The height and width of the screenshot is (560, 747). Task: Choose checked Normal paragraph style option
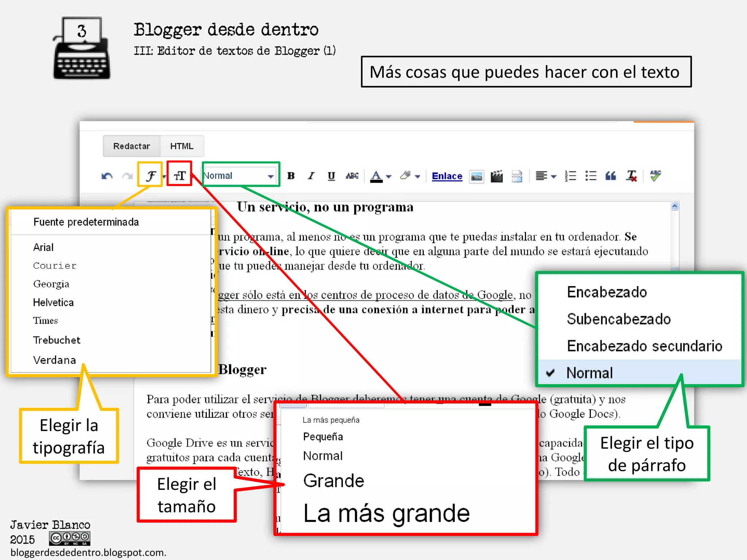point(640,373)
